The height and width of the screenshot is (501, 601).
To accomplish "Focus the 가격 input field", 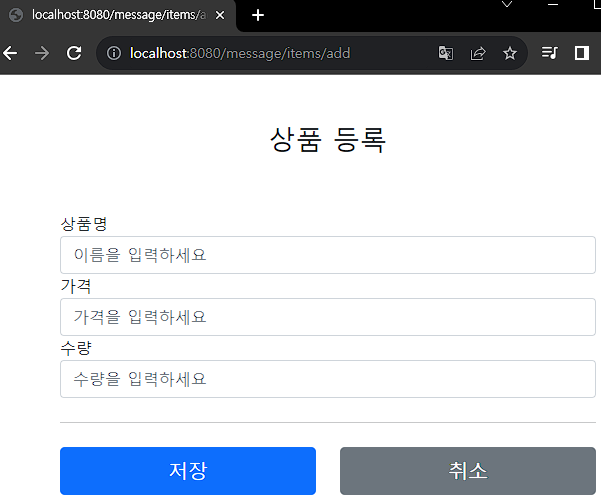I will click(328, 317).
